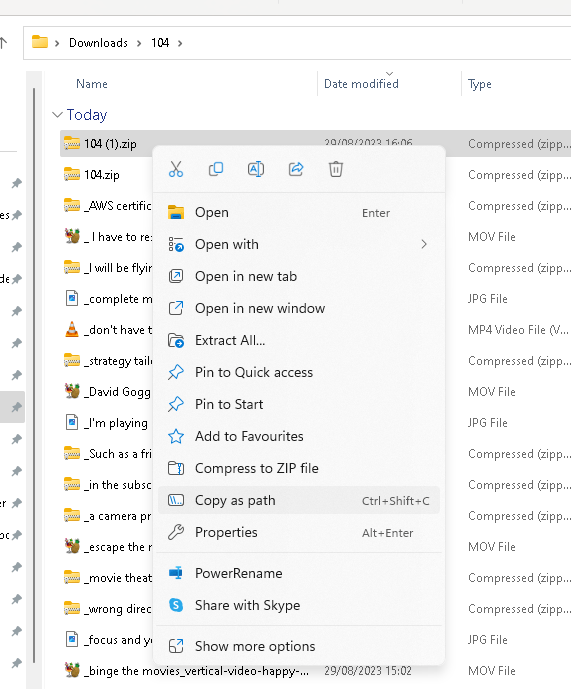Click the Open folder icon in context menu
The image size is (571, 689).
click(x=176, y=213)
